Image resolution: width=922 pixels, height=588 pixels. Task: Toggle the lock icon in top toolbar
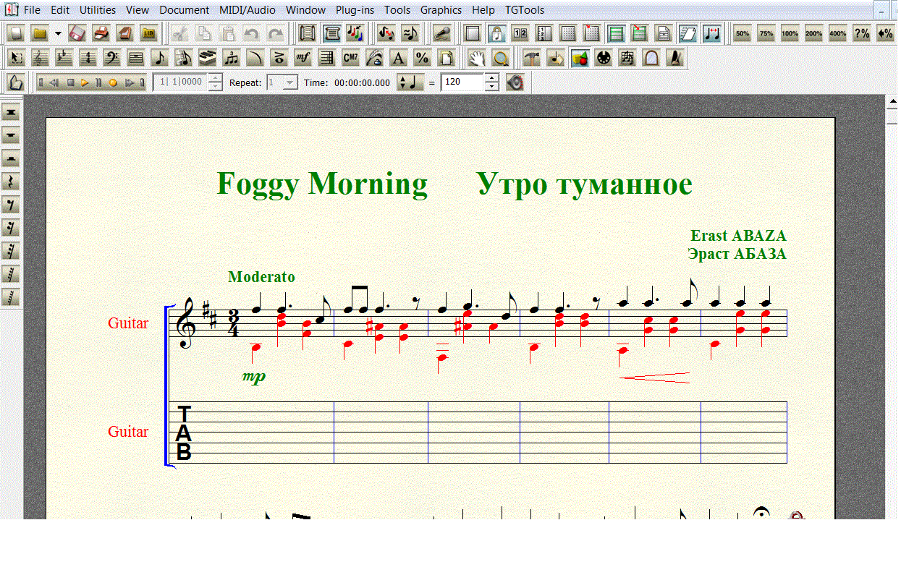[x=496, y=33]
